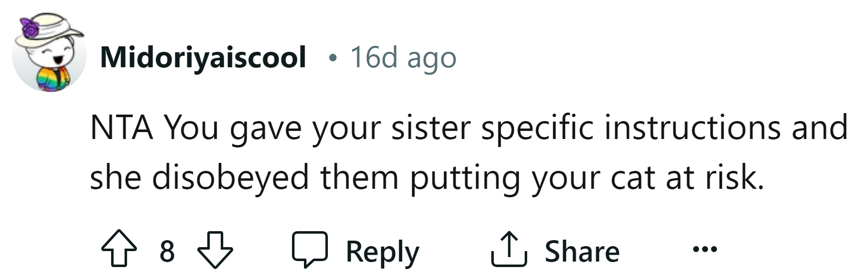Click the word "NTA" in the comment

[x=122, y=128]
